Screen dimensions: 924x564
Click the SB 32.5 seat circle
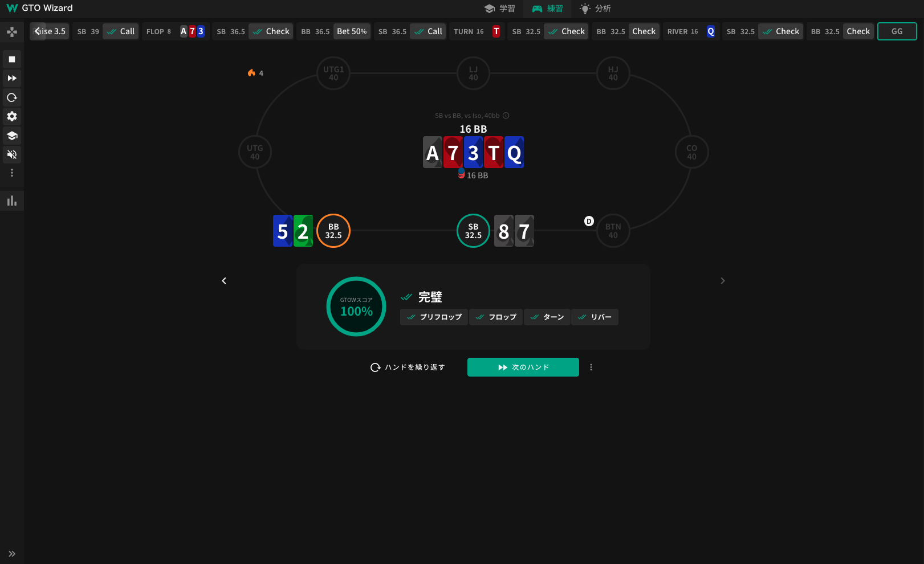tap(473, 231)
